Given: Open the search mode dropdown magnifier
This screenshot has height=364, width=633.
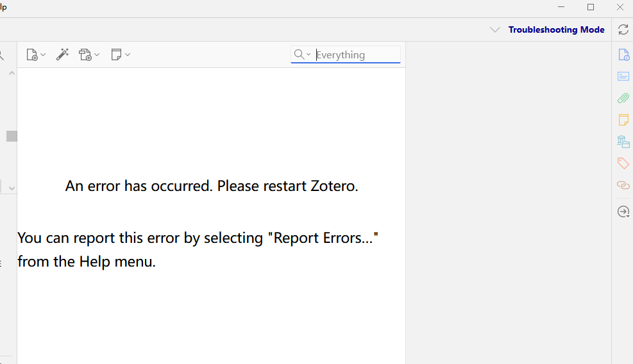Looking at the screenshot, I should (x=302, y=54).
